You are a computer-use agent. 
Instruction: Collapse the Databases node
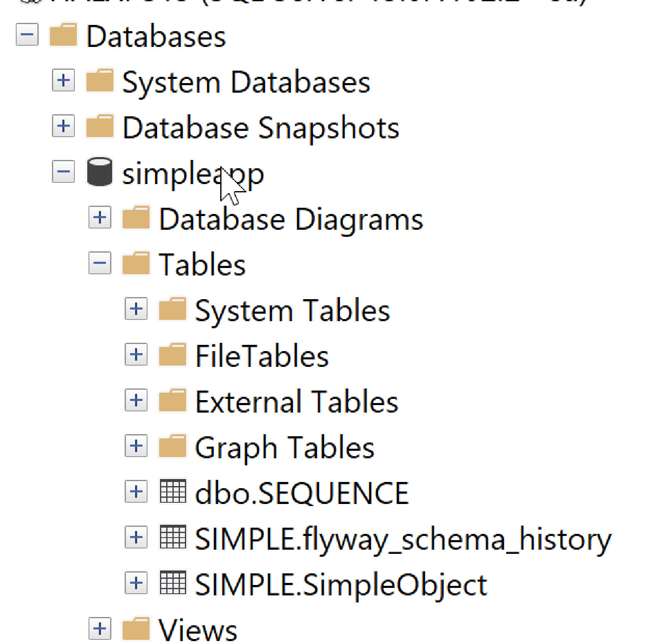point(27,34)
